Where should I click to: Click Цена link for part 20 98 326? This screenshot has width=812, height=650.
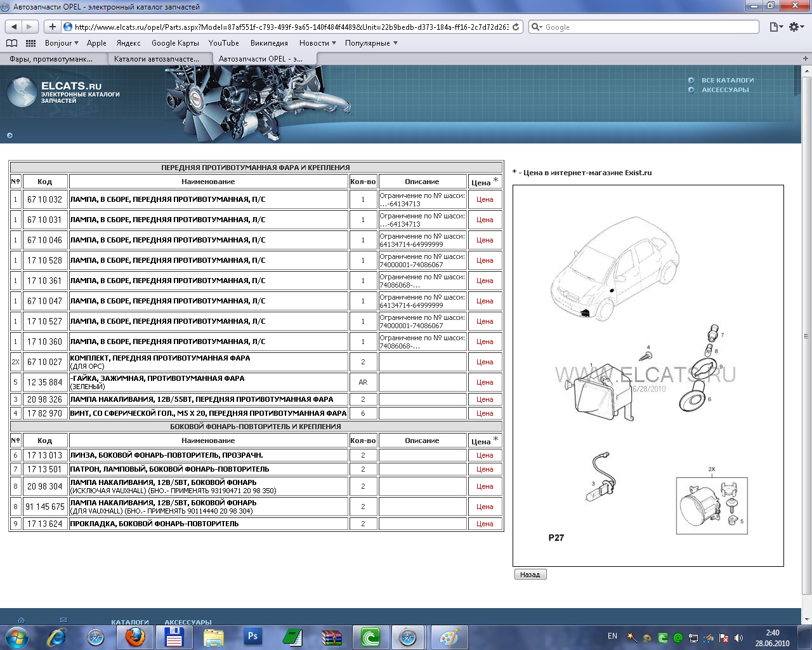click(x=485, y=399)
